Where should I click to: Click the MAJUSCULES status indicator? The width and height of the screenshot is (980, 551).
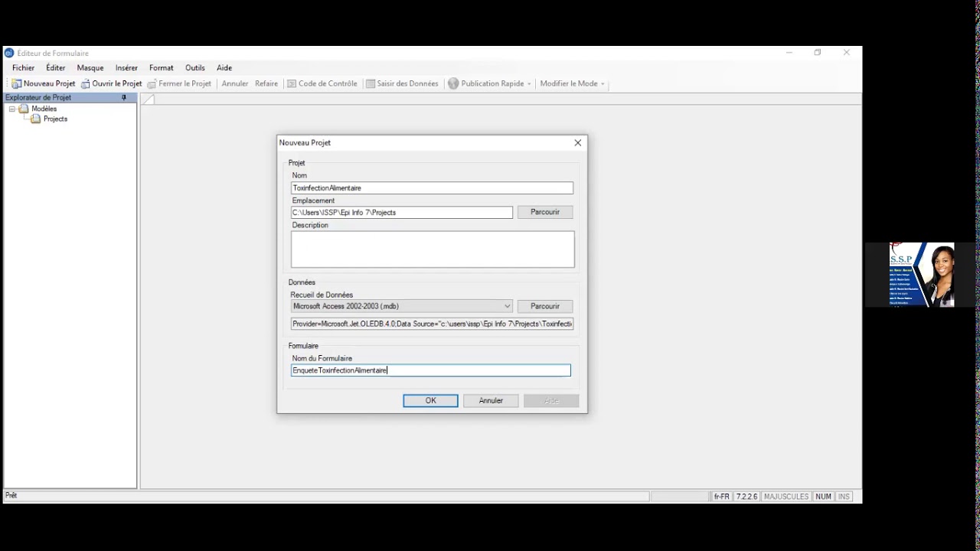click(x=786, y=497)
